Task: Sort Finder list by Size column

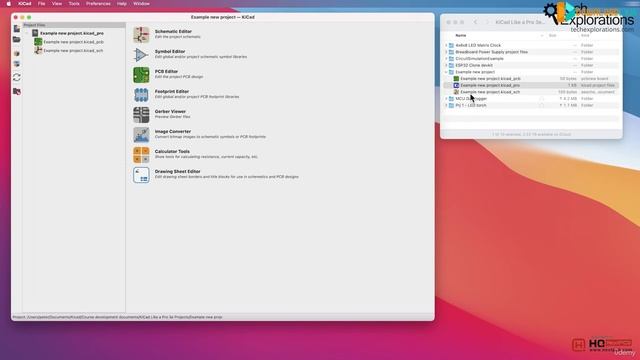Action: 552,36
